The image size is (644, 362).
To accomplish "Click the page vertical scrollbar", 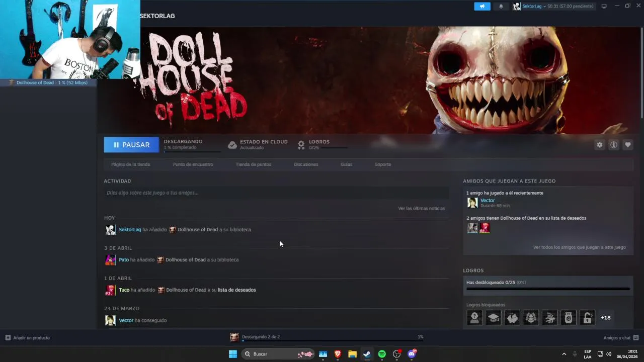I will click(x=641, y=73).
